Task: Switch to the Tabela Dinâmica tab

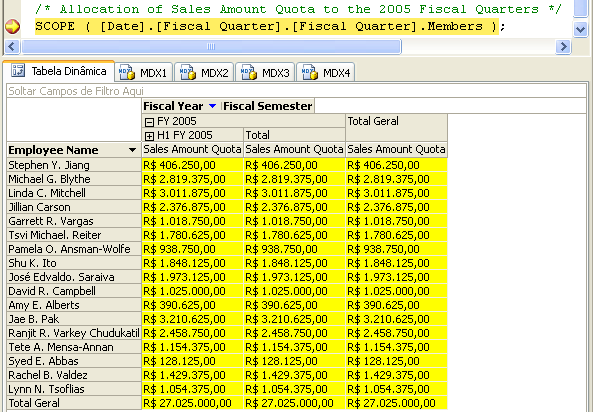Action: (x=59, y=71)
